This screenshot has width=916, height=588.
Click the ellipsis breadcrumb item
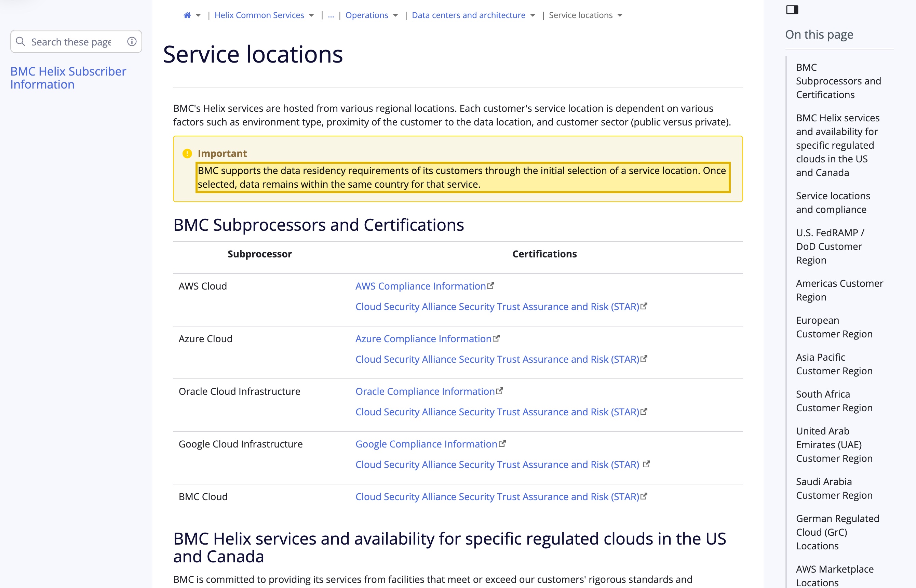pyautogui.click(x=331, y=15)
